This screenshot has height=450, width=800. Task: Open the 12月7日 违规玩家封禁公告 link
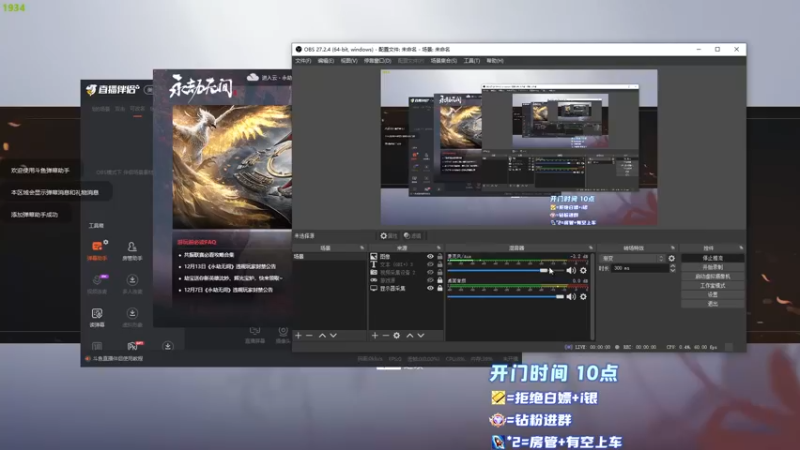pyautogui.click(x=228, y=290)
